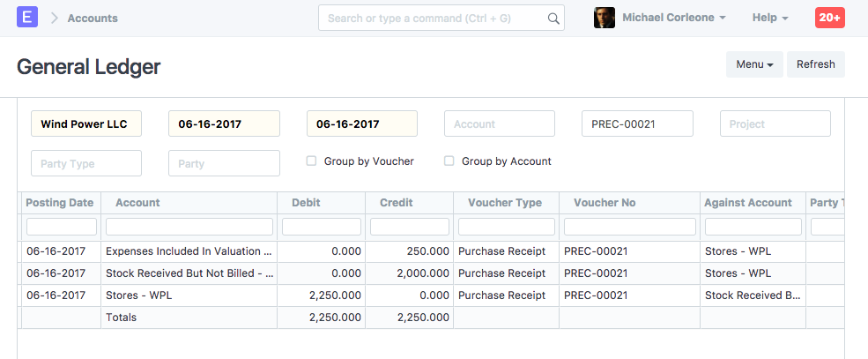868x359 pixels.
Task: Open the Menu dropdown button
Action: 753,64
